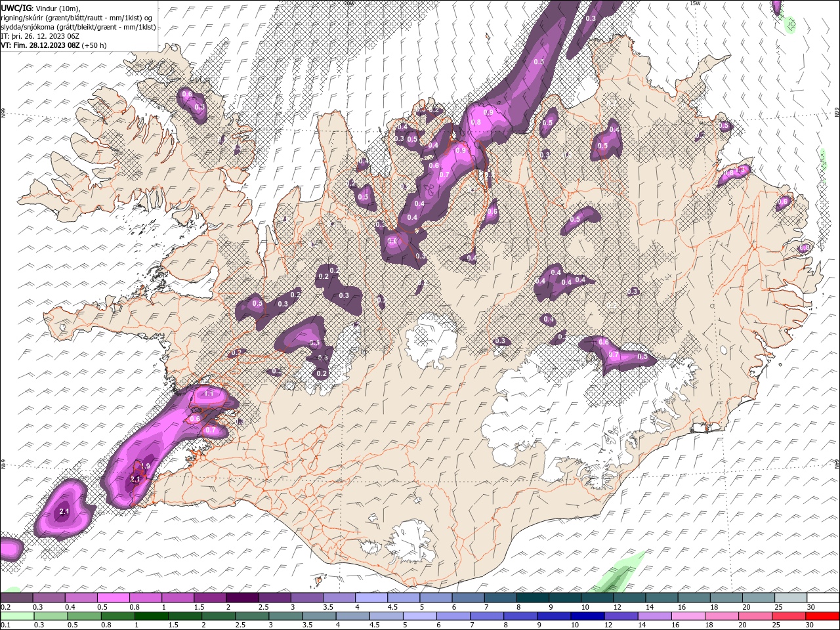Click the '(+50 h)' forecast offset text
Viewport: 840px width, 630px height.
pos(94,45)
